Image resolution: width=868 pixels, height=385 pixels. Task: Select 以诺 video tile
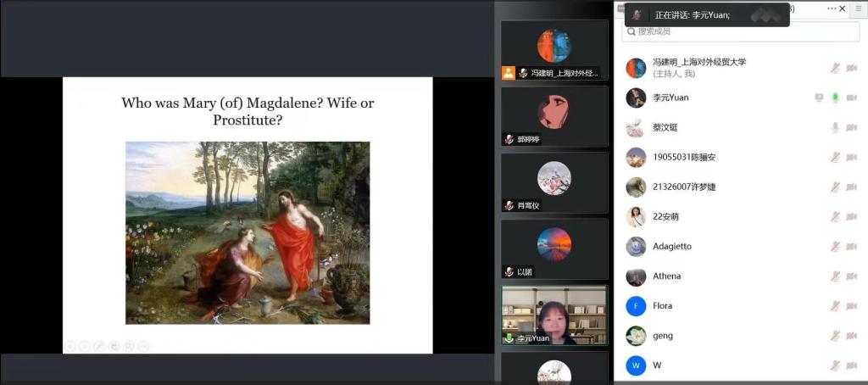click(x=554, y=248)
